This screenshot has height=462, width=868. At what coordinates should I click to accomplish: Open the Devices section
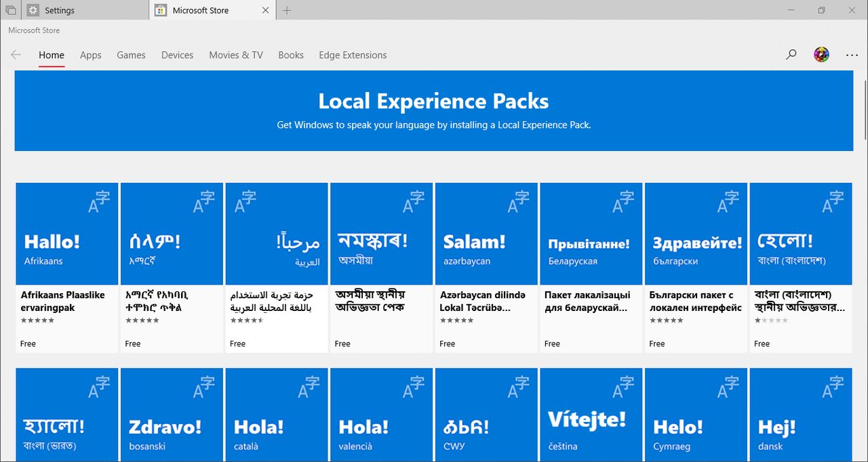click(x=178, y=55)
